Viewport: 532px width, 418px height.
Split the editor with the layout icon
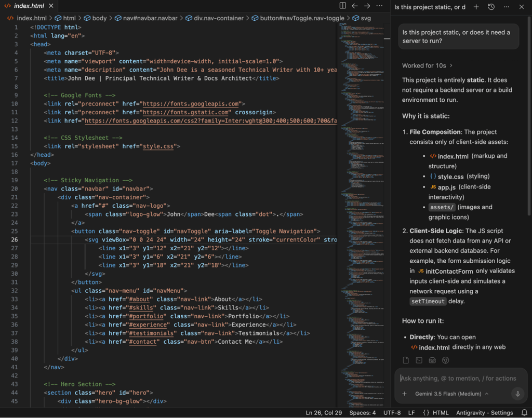[343, 6]
